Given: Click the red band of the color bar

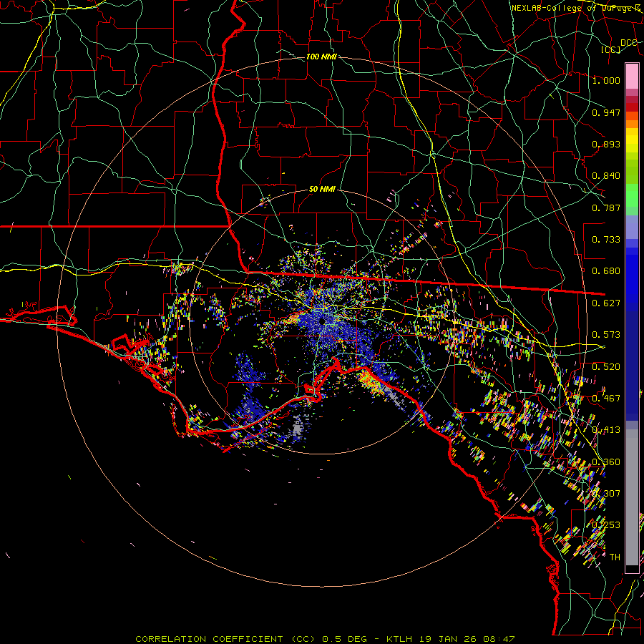Looking at the screenshot, I should [632, 107].
